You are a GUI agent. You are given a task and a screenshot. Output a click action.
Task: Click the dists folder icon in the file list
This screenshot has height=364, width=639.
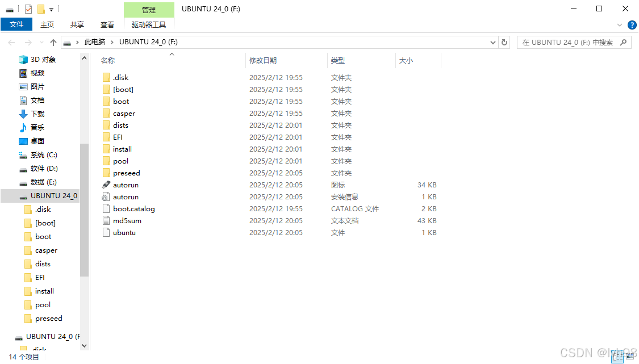pos(106,125)
